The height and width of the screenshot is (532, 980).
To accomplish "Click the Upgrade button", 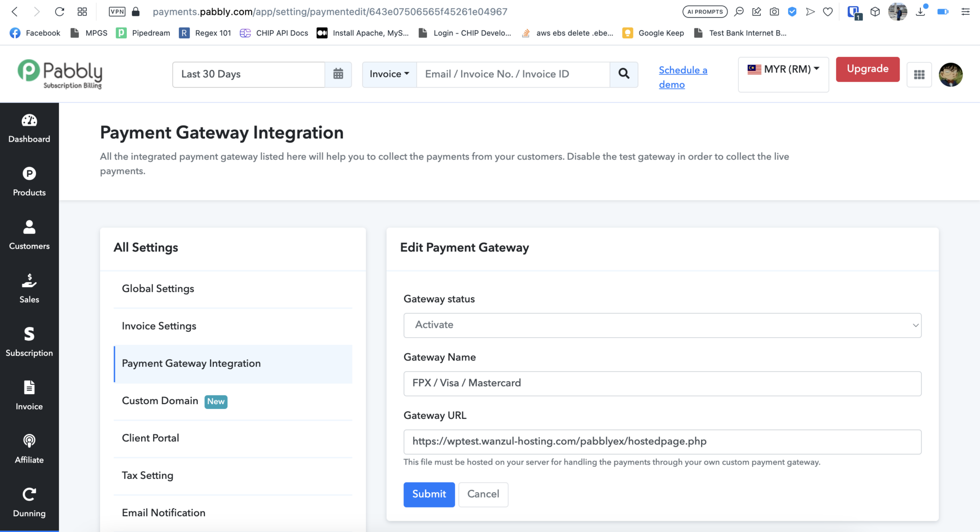I will click(868, 69).
